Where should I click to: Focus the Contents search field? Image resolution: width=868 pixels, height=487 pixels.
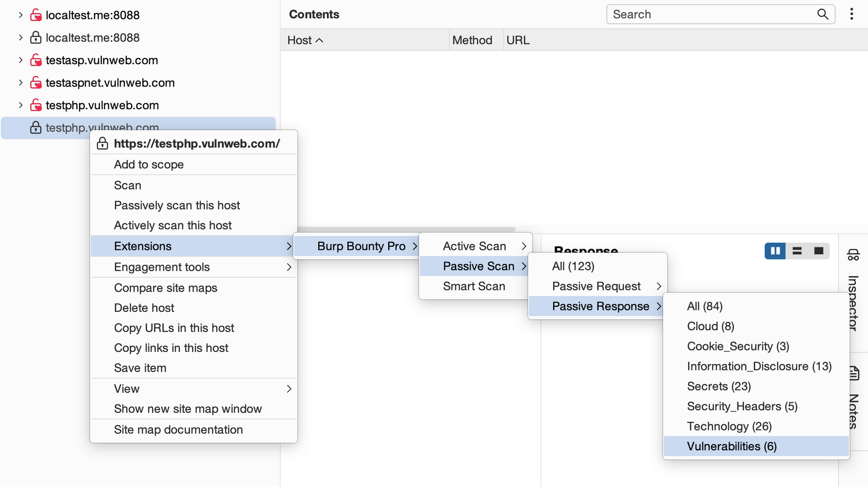click(711, 14)
